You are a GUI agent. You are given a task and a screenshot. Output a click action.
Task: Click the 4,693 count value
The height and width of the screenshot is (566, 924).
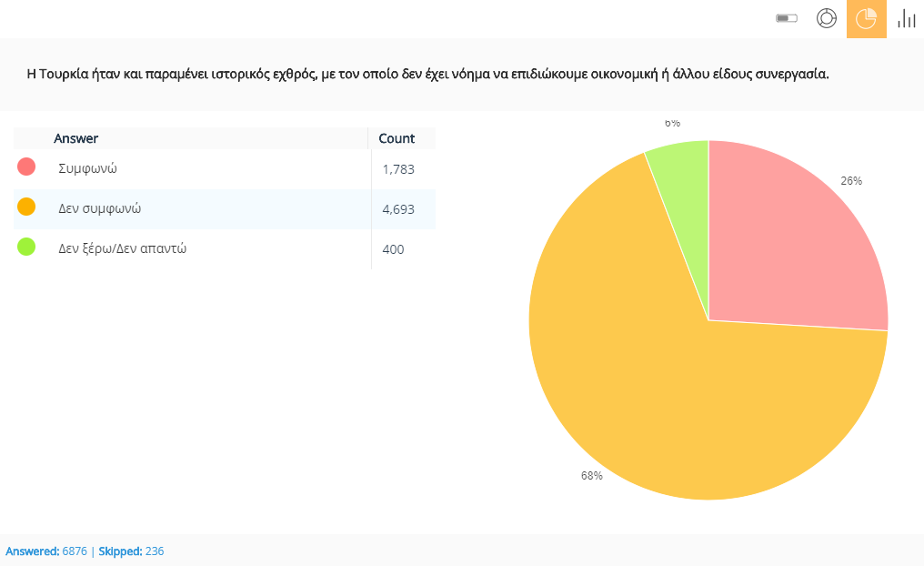(398, 209)
